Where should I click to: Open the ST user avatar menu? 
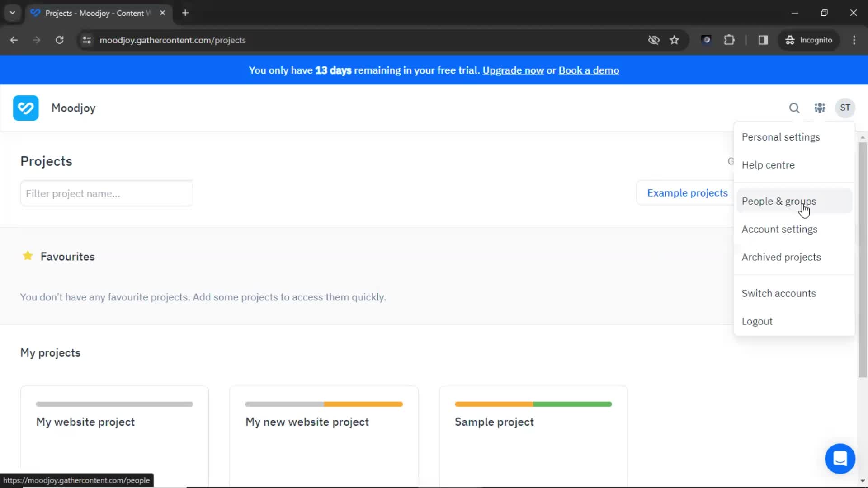[845, 108]
